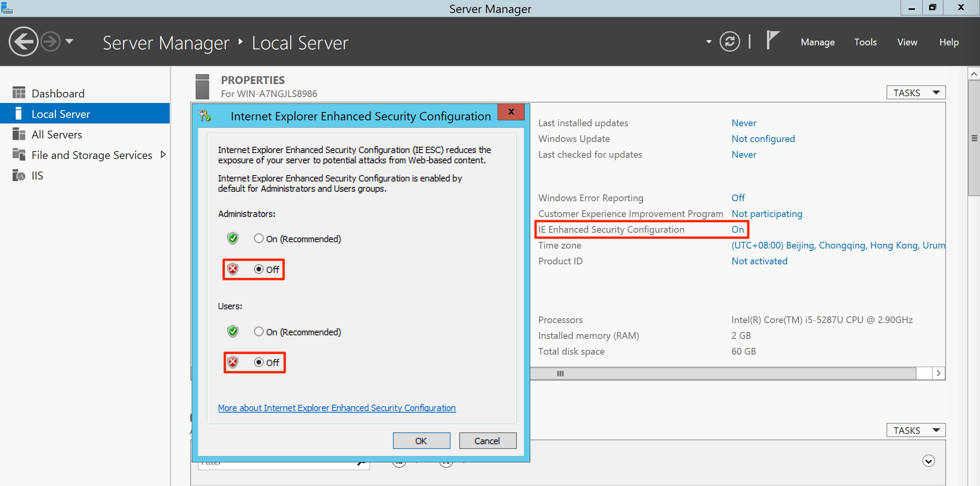
Task: Click Last checked for updates Never link
Action: (744, 155)
